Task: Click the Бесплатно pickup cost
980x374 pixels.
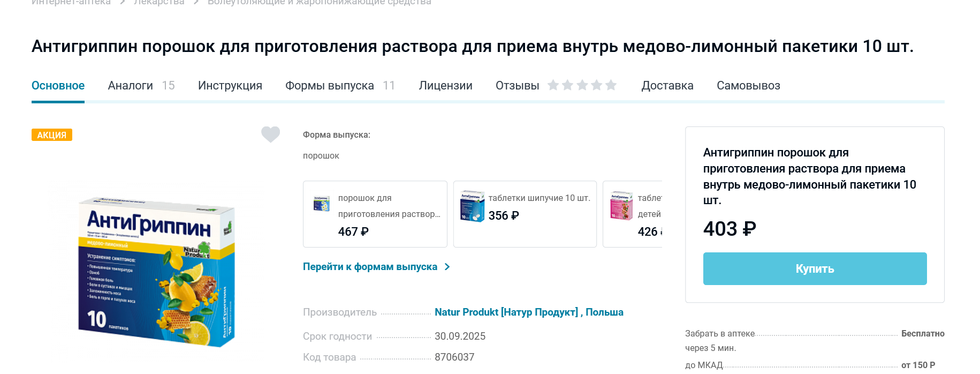Action: (x=923, y=334)
